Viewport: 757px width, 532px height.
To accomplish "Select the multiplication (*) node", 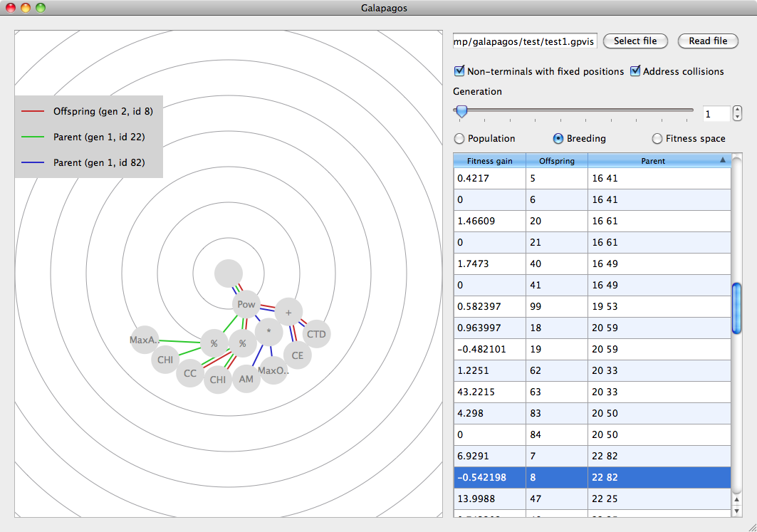I will click(268, 332).
